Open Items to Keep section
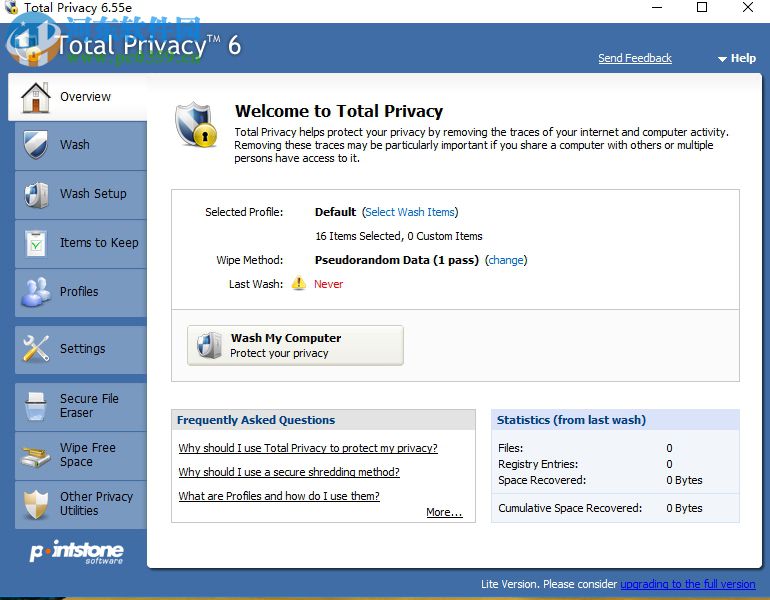Image resolution: width=770 pixels, height=600 pixels. pyautogui.click(x=81, y=244)
